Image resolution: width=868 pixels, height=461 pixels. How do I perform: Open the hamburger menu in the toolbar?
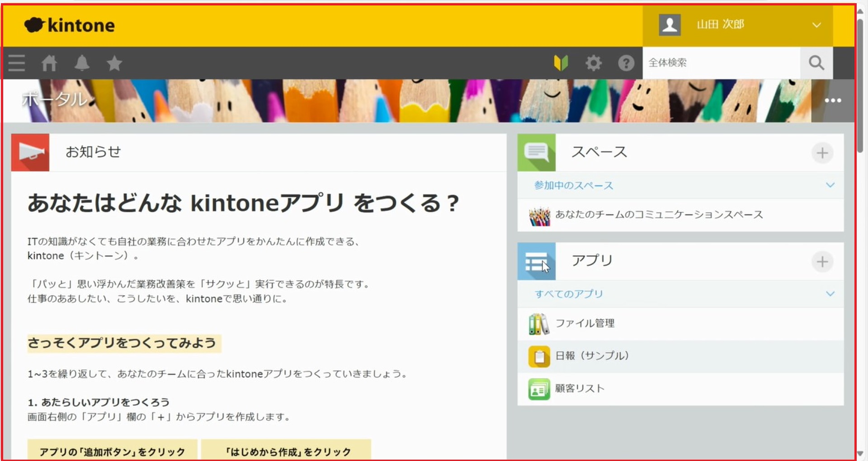(17, 63)
